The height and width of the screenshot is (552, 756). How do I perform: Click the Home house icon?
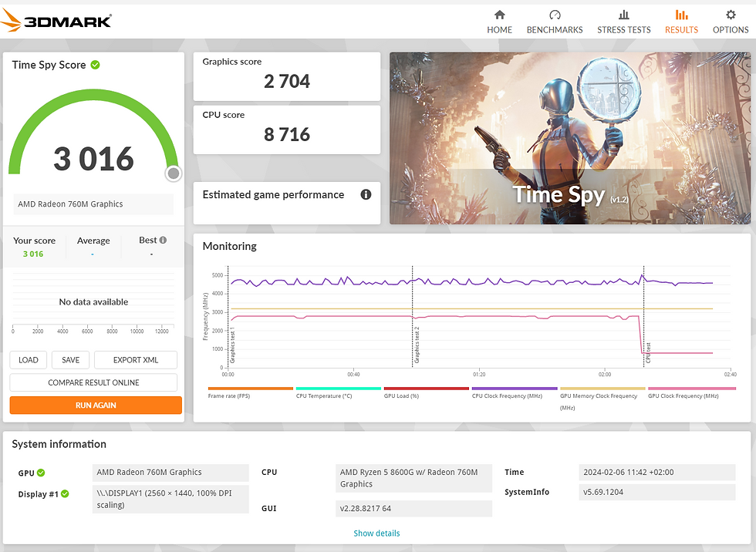pyautogui.click(x=500, y=15)
